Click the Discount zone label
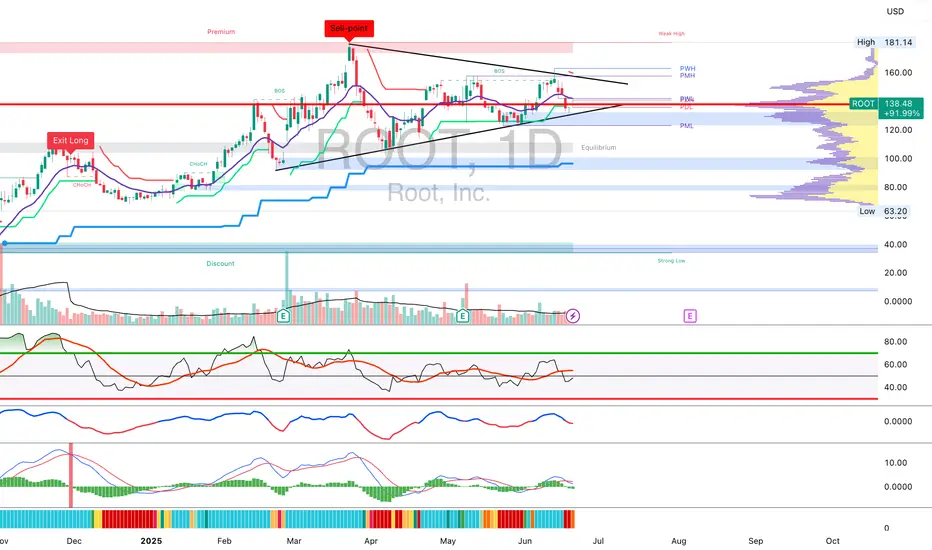This screenshot has height=550, width=932. coord(221,263)
